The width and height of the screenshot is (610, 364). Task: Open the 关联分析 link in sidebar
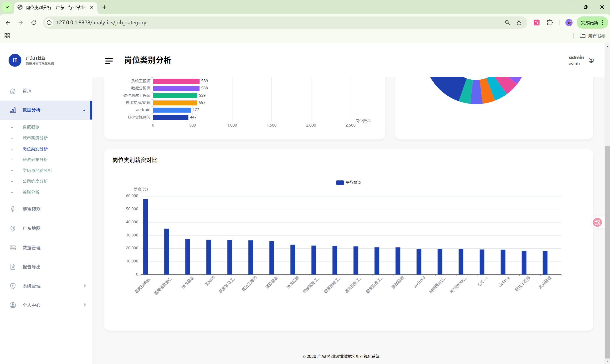[x=31, y=192]
